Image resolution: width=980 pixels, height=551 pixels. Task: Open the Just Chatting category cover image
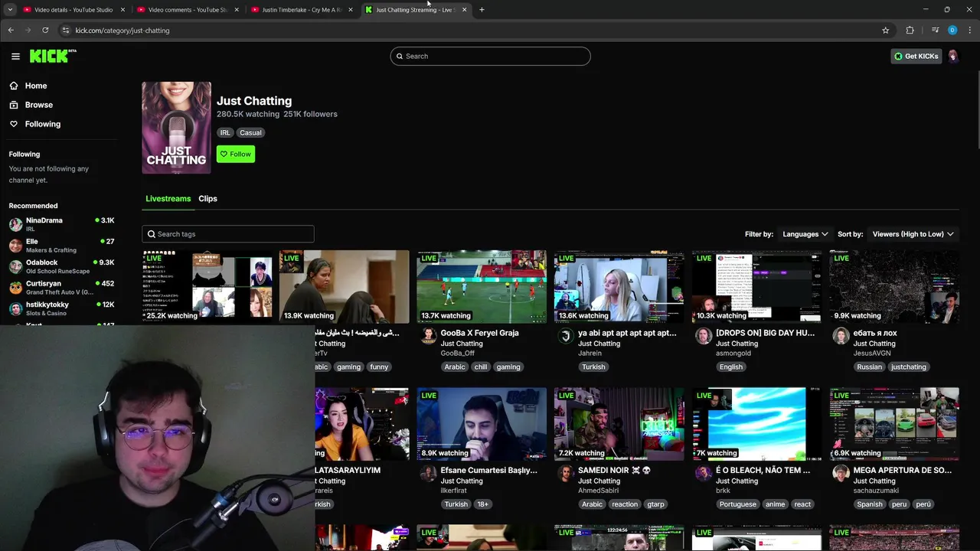176,128
